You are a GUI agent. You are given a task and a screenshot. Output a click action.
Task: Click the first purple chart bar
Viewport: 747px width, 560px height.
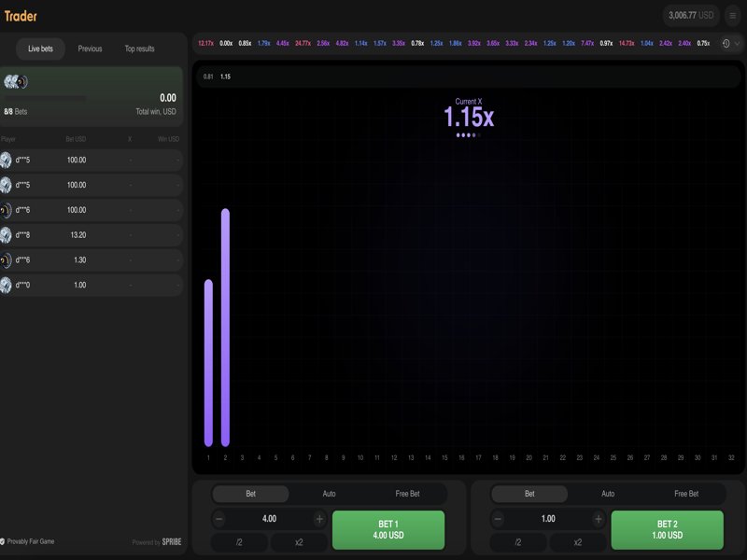point(208,363)
